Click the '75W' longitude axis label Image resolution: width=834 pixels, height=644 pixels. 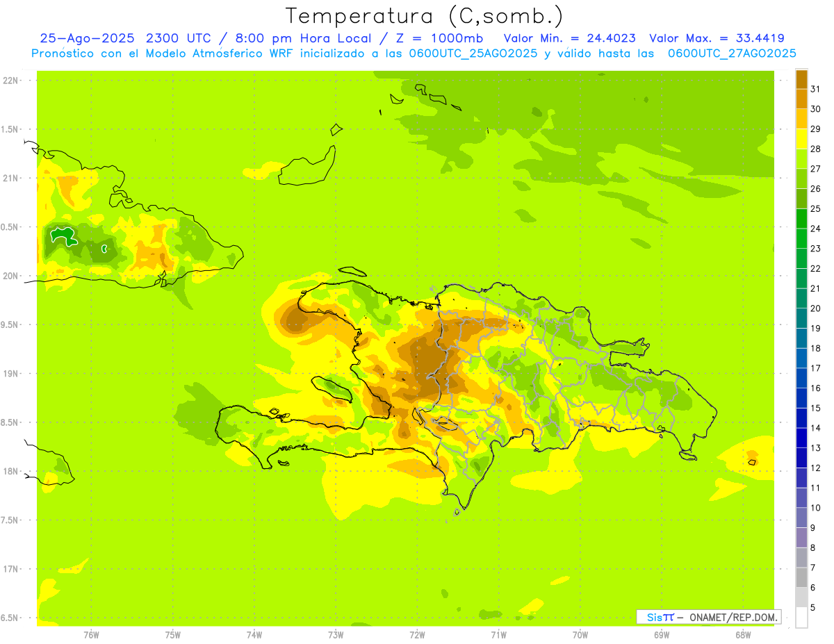[173, 635]
